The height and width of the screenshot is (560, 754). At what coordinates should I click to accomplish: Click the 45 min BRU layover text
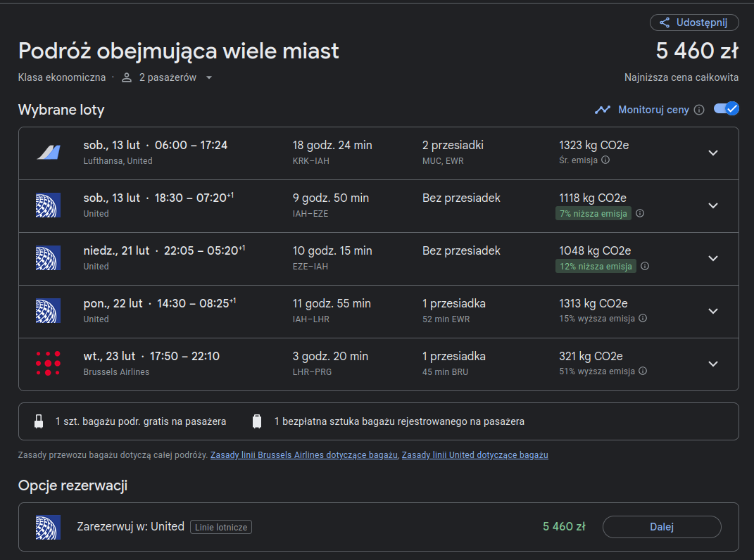click(445, 372)
